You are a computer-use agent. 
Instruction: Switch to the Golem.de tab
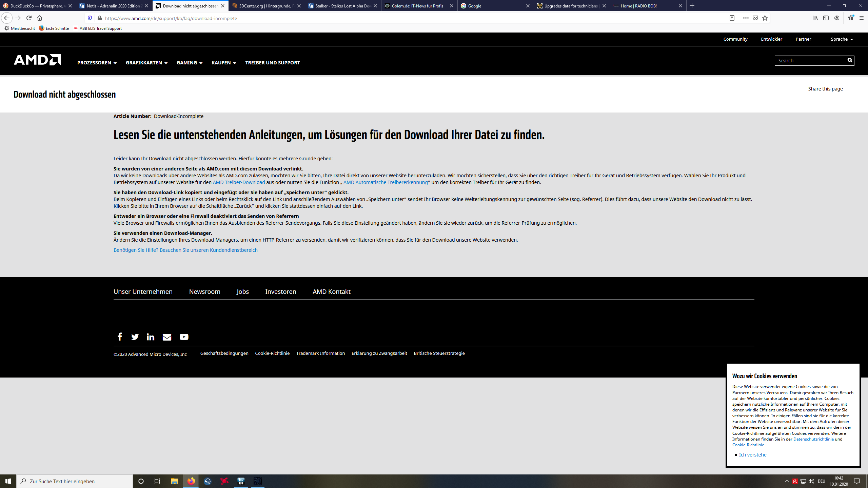coord(417,6)
